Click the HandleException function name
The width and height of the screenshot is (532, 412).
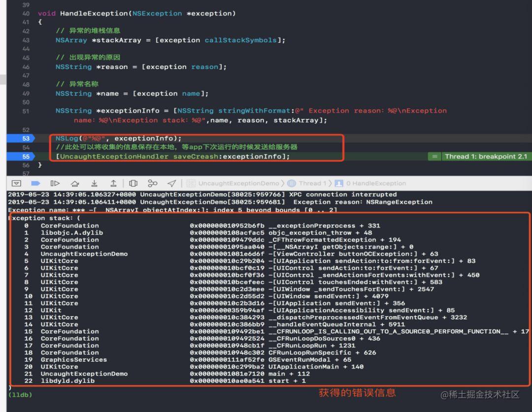tap(94, 13)
